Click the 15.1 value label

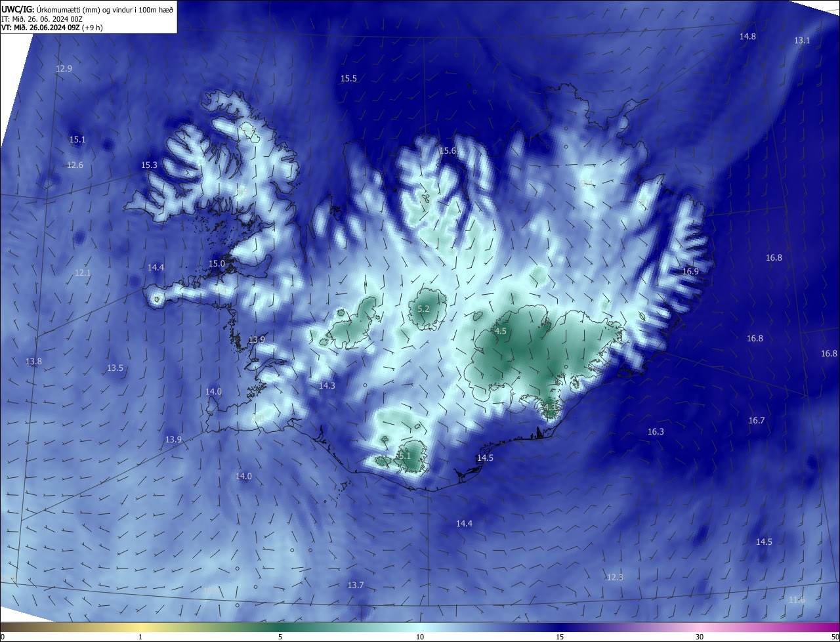pyautogui.click(x=77, y=140)
